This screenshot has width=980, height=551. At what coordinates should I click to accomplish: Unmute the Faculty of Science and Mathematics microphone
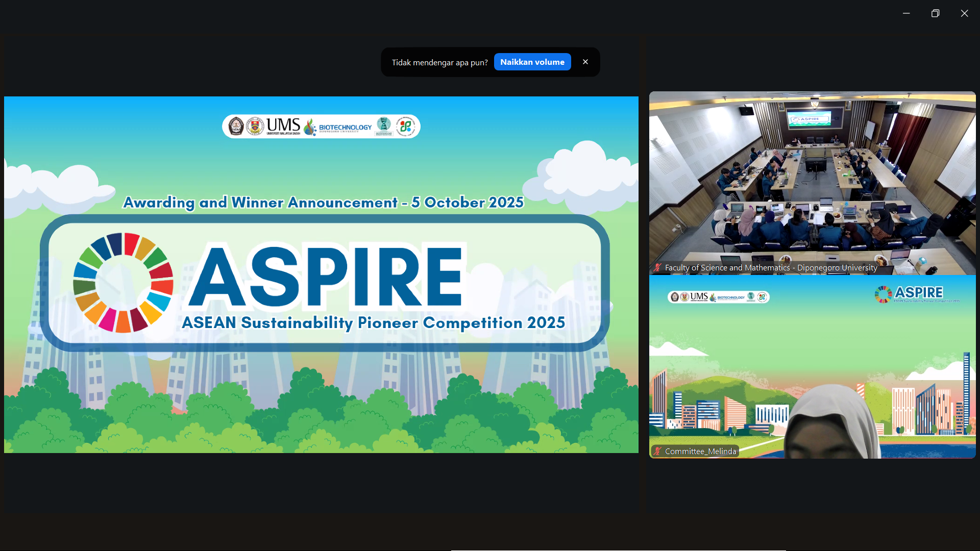point(657,267)
